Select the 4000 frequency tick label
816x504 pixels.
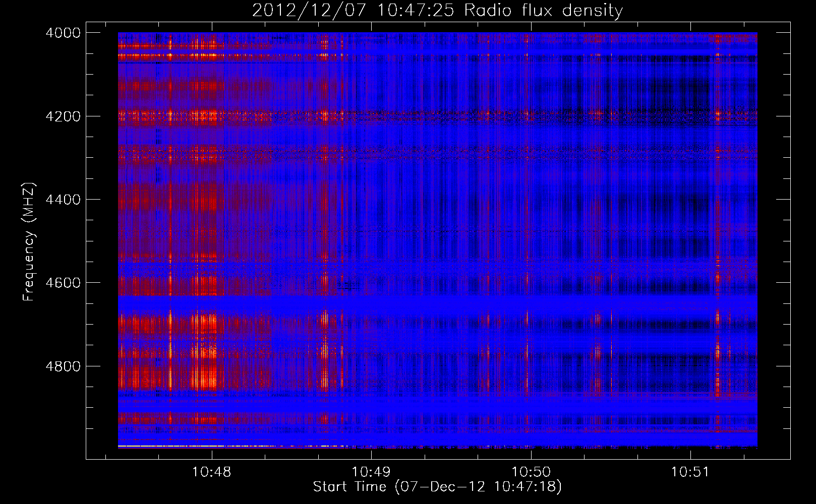(63, 33)
